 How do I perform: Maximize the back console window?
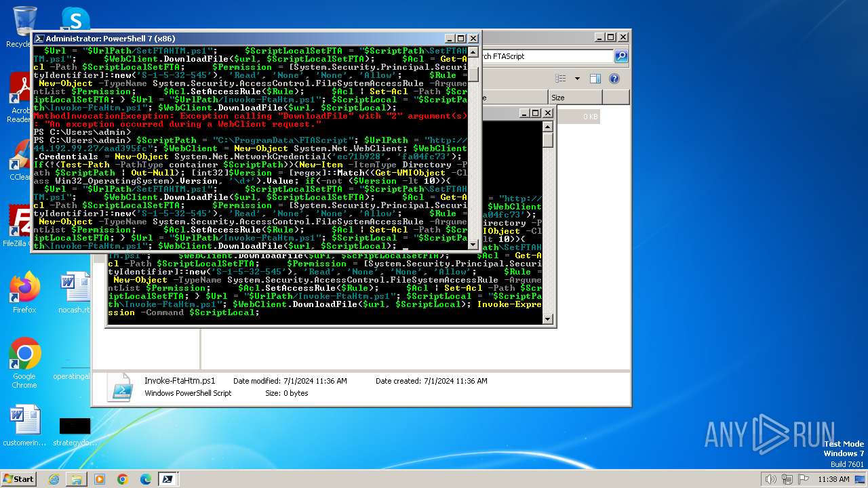[536, 113]
